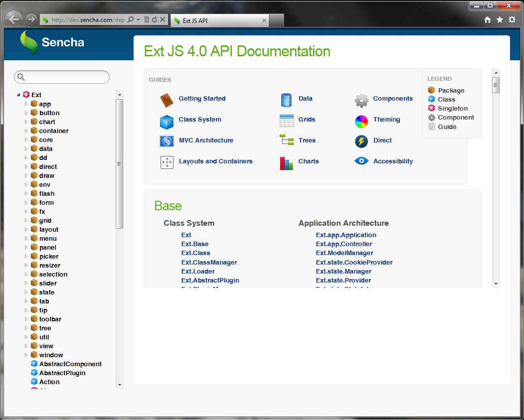Click the Direct lightning bolt icon
The image size is (524, 420).
coord(361,141)
